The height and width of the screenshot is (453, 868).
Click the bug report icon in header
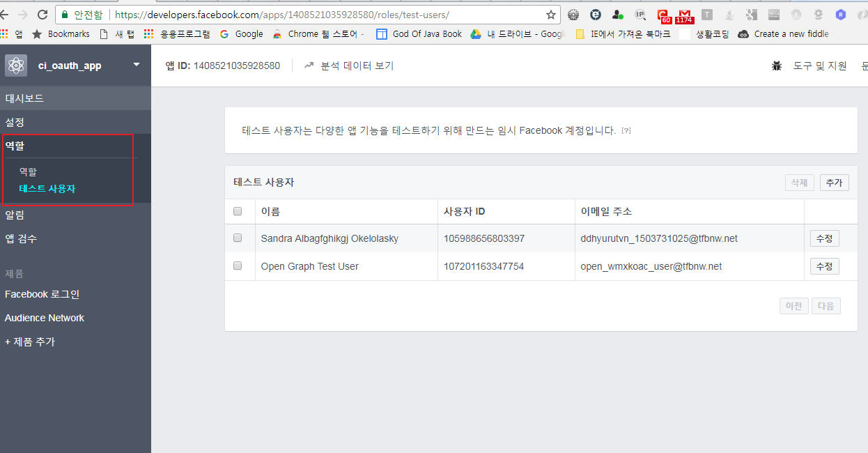pos(776,66)
